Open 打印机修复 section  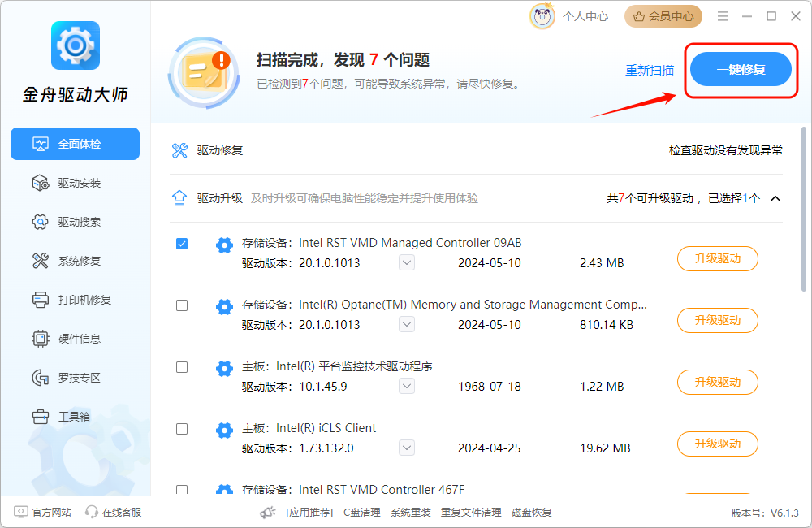point(75,300)
